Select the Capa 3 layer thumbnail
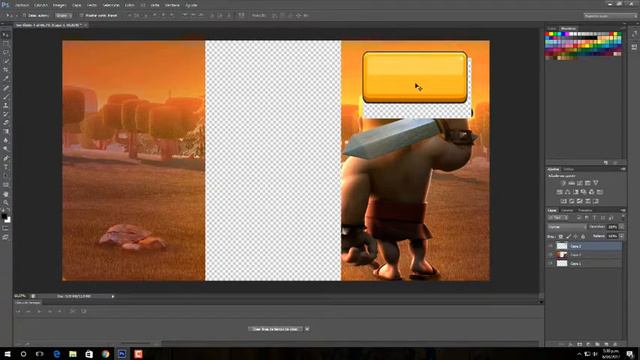Image resolution: width=640 pixels, height=360 pixels. pyautogui.click(x=562, y=246)
